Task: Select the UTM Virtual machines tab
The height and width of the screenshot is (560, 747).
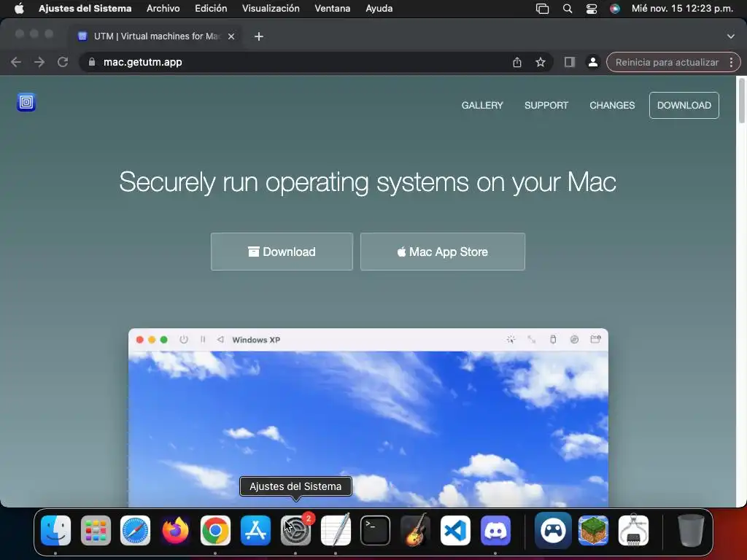Action: coord(158,36)
